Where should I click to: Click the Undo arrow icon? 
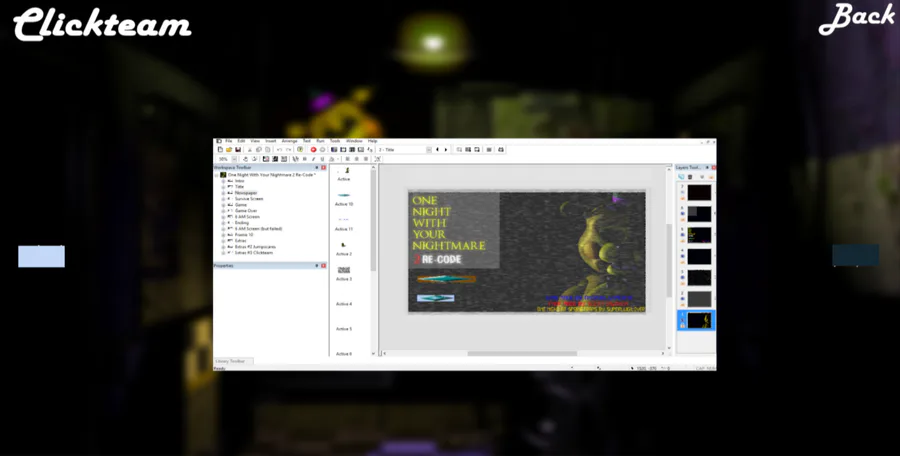280,149
